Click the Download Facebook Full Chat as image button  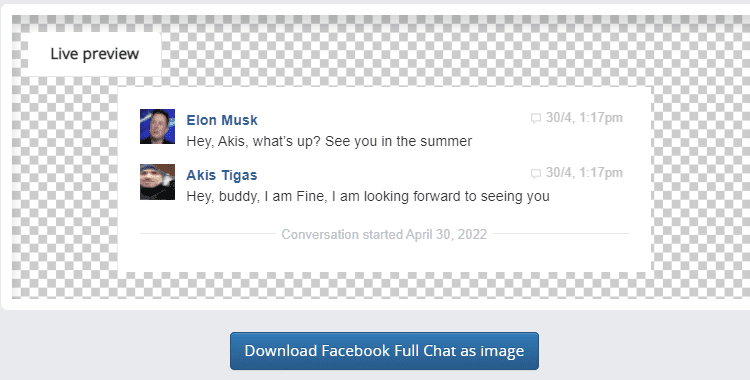coord(384,351)
